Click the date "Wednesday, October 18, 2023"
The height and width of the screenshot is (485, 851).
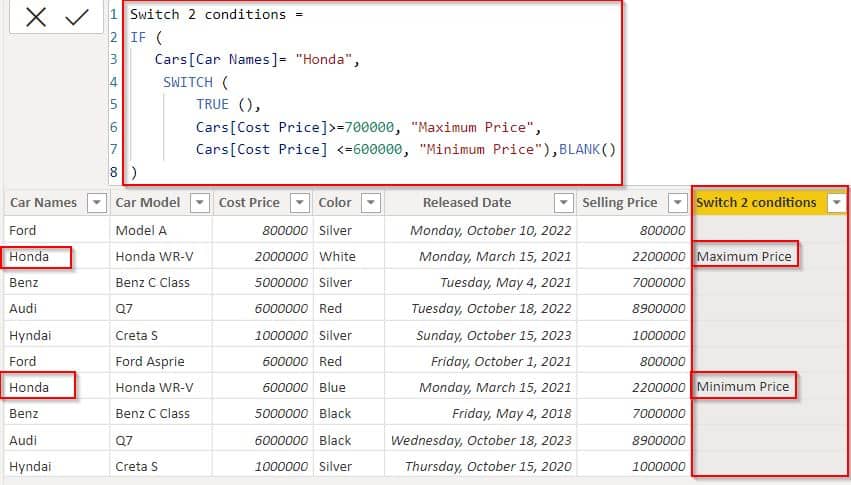[481, 440]
